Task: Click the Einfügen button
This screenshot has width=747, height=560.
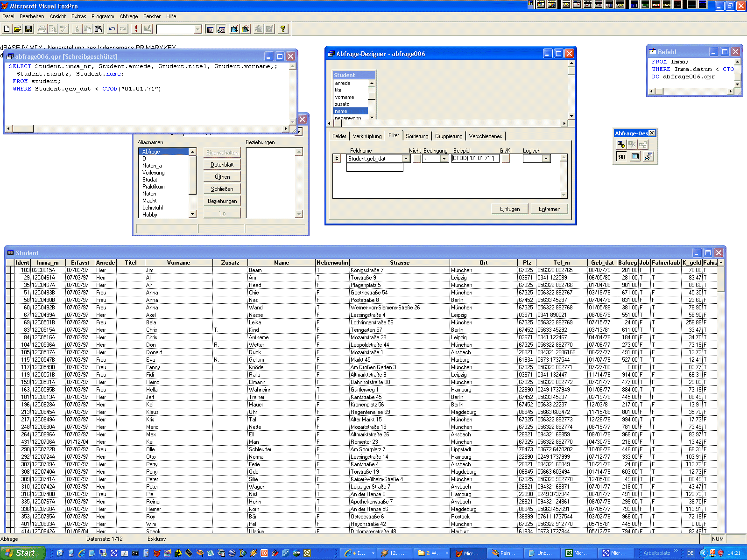Action: coord(510,209)
